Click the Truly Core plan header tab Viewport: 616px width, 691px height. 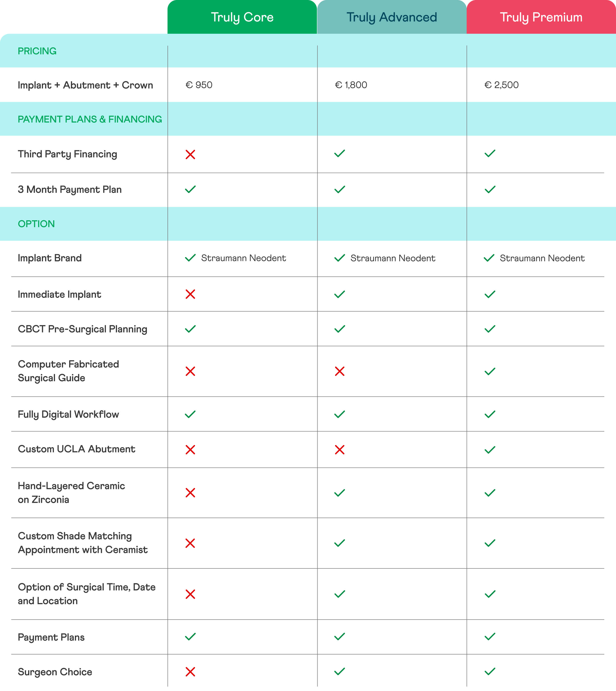242,17
